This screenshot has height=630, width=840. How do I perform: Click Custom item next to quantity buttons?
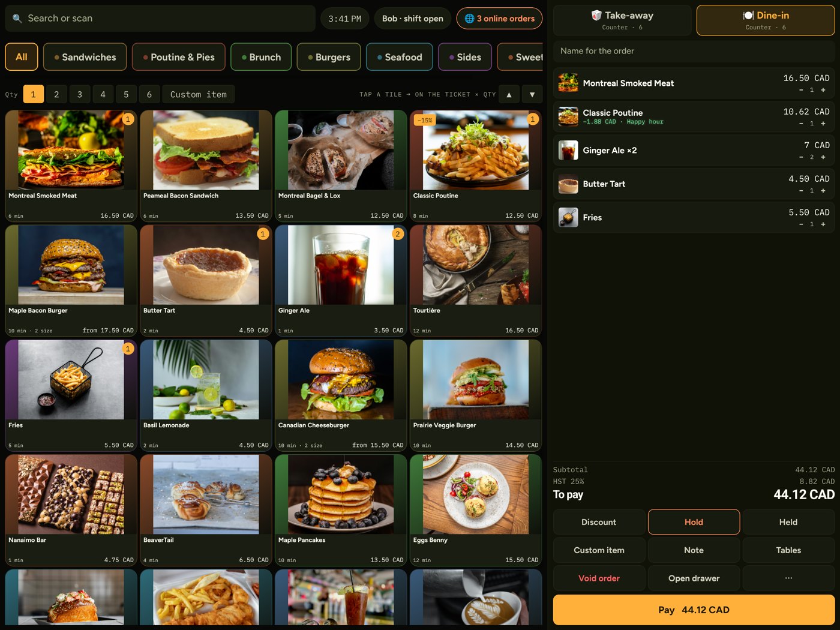(x=199, y=94)
